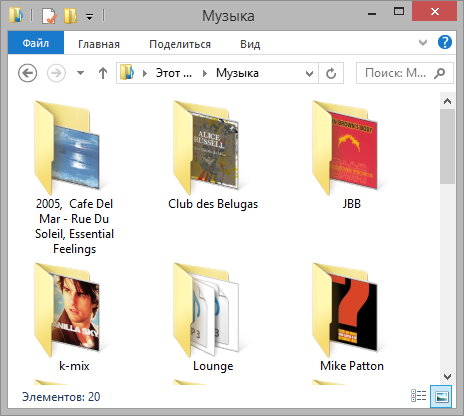
Task: Click the magnifying glass search icon
Action: point(439,73)
